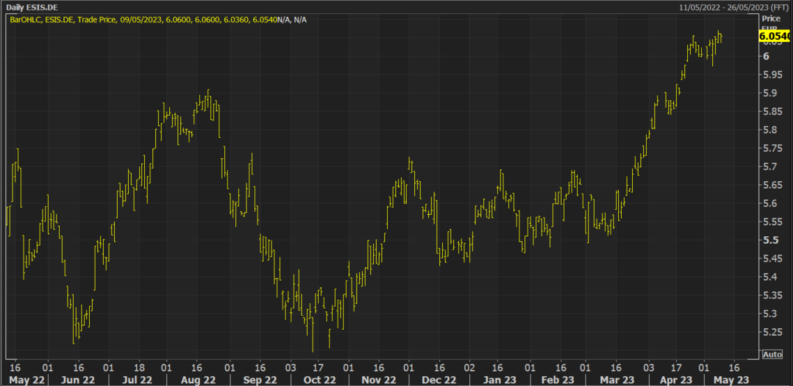Image resolution: width=793 pixels, height=386 pixels.
Task: Click the 6 price axis label
Action: click(766, 56)
